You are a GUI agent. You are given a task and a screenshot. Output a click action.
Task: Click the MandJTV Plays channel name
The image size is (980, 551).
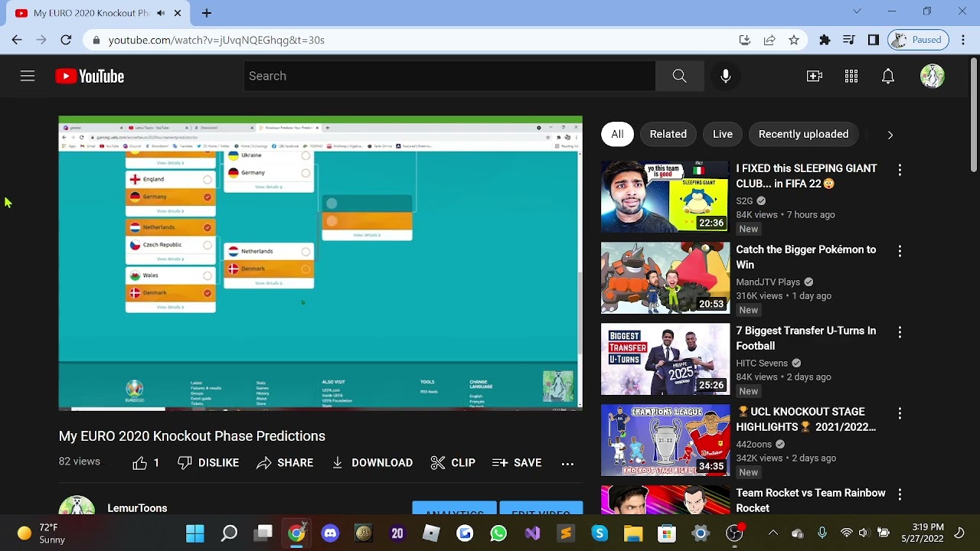click(x=768, y=282)
